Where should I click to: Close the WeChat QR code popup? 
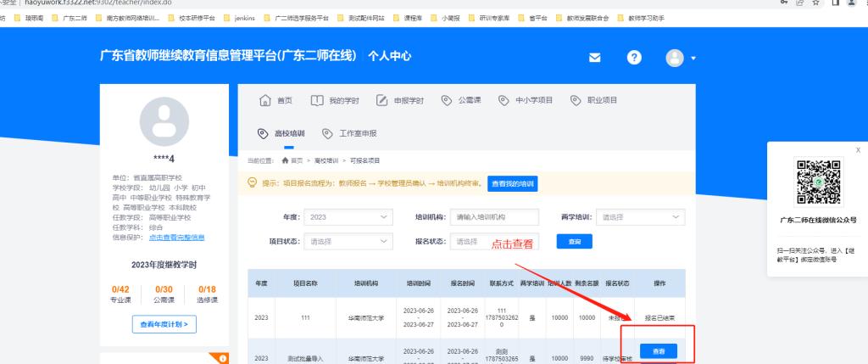coord(857,150)
